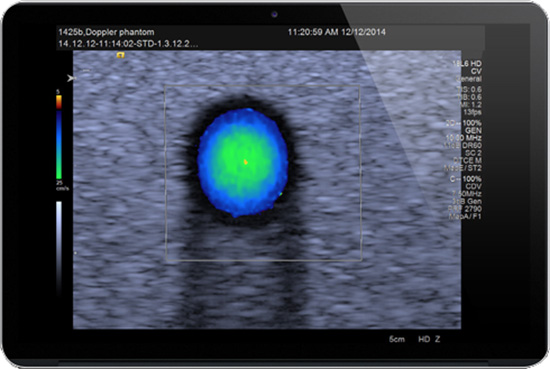Click the PRF 2790 setting
Screen dimensions: 550x369
pos(465,209)
